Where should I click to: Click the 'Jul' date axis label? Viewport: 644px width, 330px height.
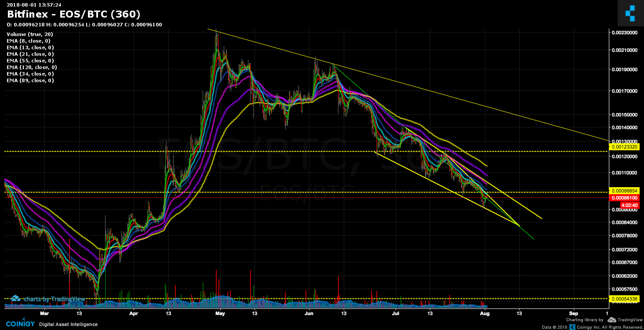pos(396,313)
